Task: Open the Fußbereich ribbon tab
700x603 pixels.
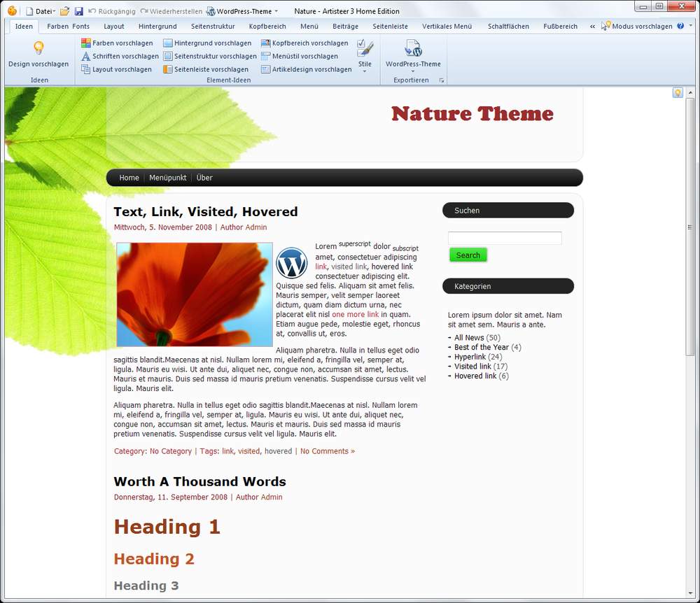Action: pos(560,27)
